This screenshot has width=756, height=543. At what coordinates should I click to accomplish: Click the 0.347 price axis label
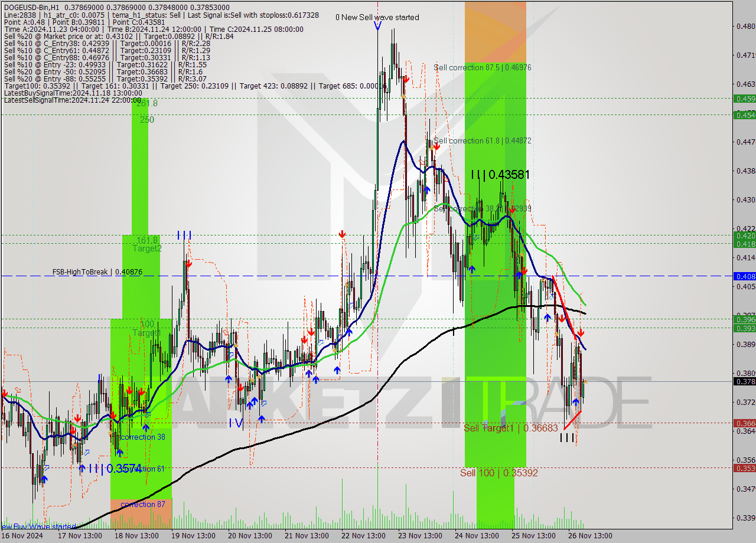[745, 489]
